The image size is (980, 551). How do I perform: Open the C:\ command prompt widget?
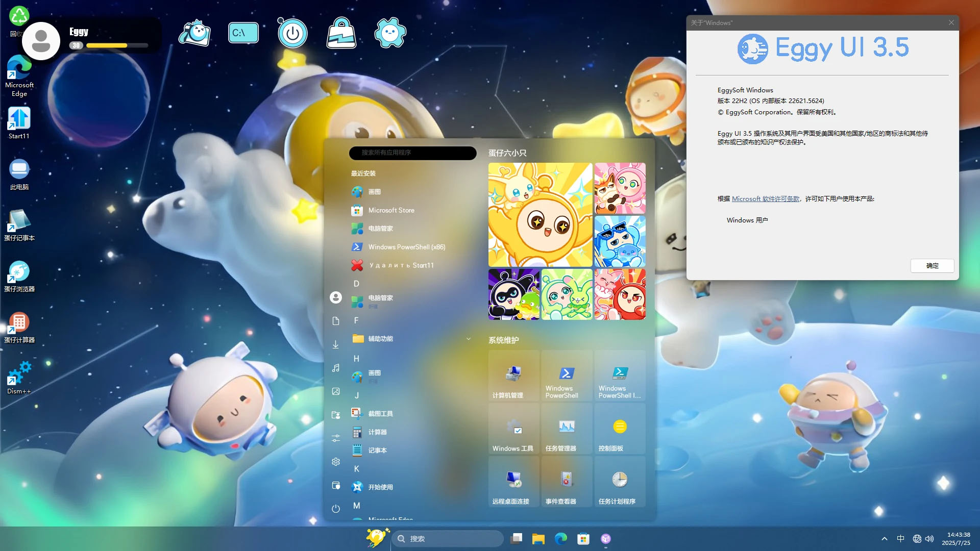(x=243, y=33)
